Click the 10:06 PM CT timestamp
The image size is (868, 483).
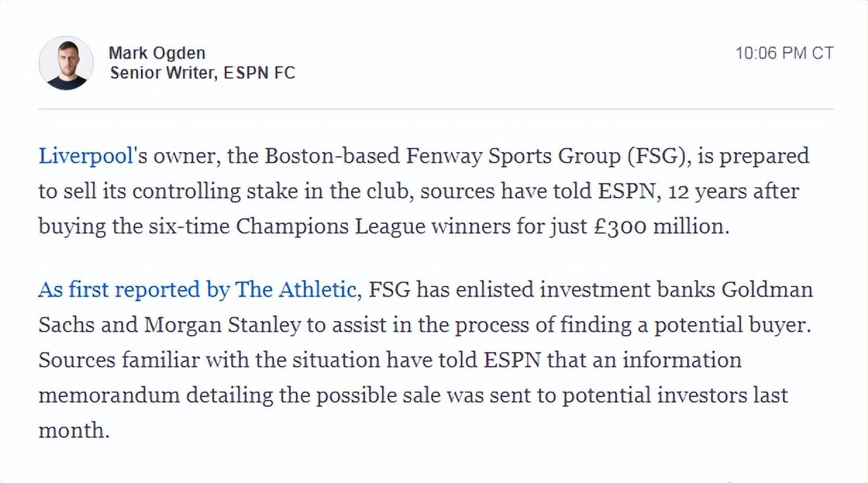point(784,54)
